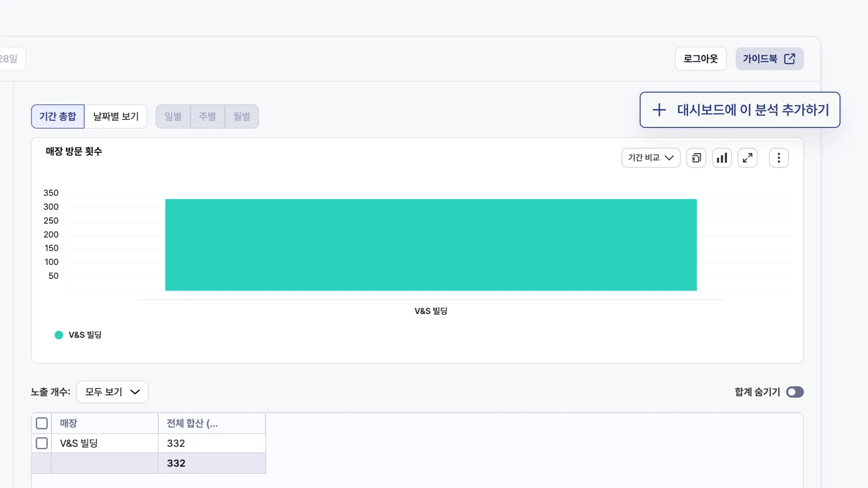Check the V&S 빌딩 row checkbox
This screenshot has width=868, height=488.
pos(42,443)
